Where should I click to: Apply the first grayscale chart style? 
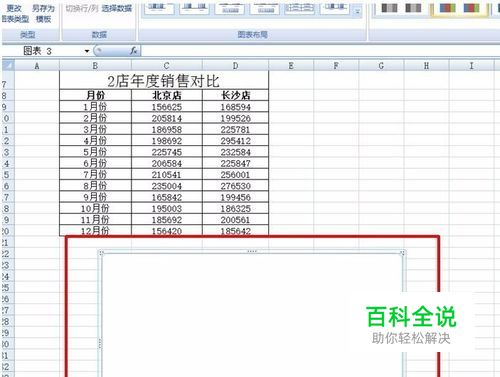[x=389, y=8]
